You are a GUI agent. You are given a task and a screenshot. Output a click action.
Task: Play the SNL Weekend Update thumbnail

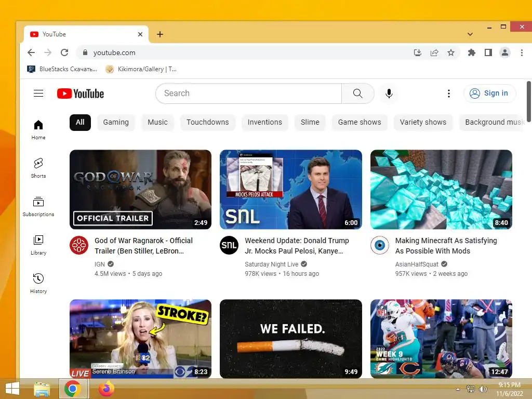coord(291,189)
